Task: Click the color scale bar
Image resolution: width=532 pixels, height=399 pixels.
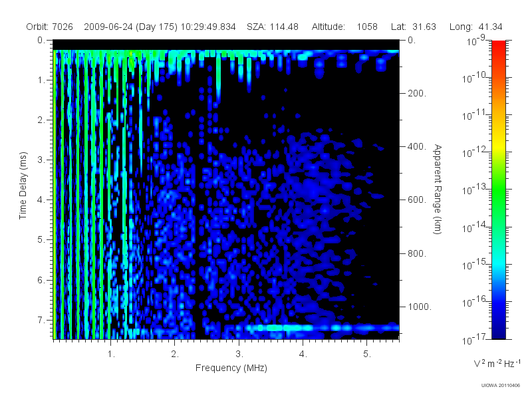Action: tap(498, 190)
